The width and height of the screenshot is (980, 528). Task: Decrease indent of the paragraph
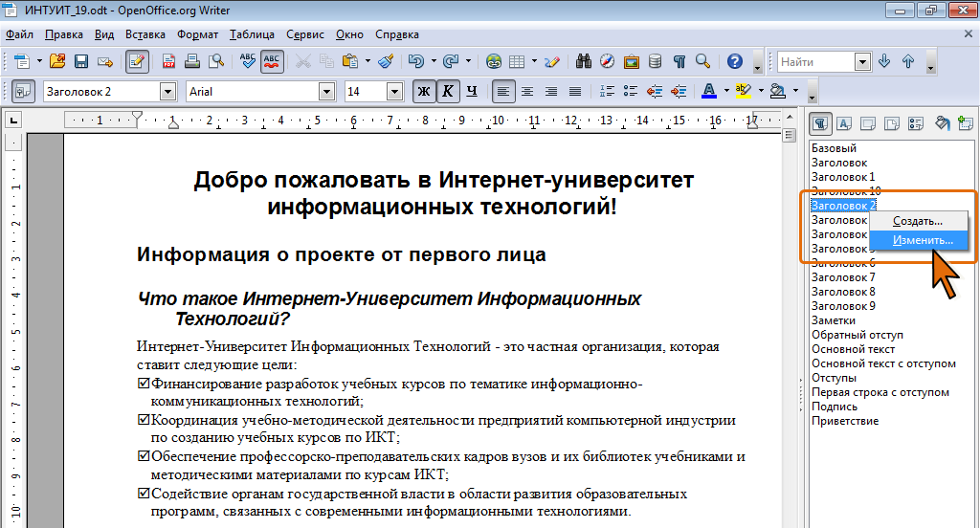[655, 91]
